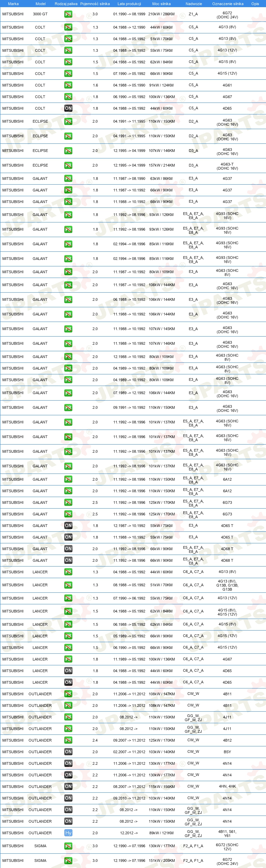Select the 4B12 engine code cell
Viewport: 266px width, 868px height.
pos(227,740)
